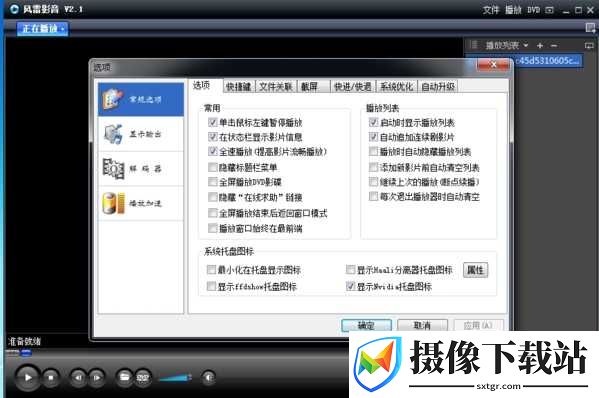
Task: Expand the 播放列表 dropdown arrow
Action: click(526, 45)
